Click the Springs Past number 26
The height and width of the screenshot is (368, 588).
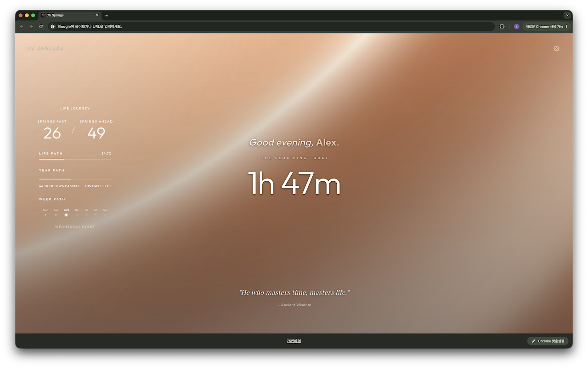[x=52, y=133]
